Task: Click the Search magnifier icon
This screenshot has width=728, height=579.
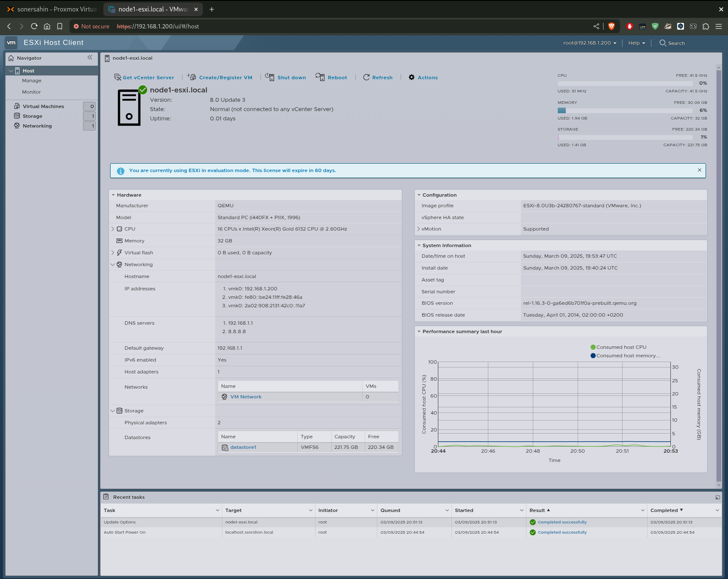Action: [662, 43]
